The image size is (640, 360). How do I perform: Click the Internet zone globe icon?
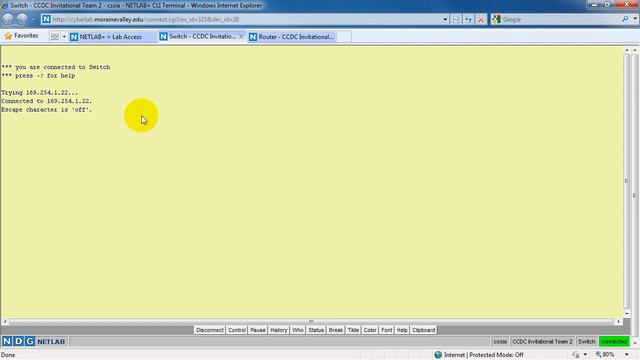coord(438,355)
